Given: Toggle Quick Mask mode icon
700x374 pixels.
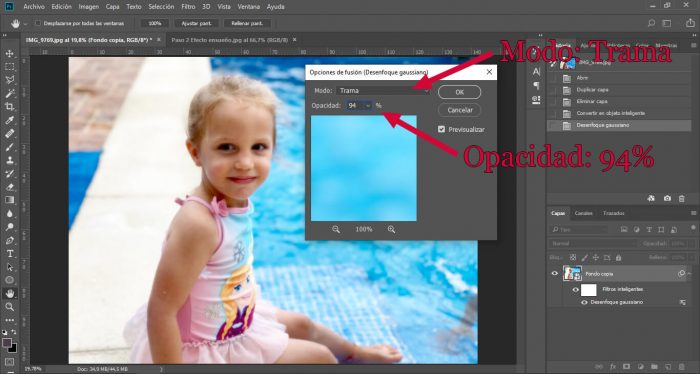Looking at the screenshot, I should (x=9, y=362).
